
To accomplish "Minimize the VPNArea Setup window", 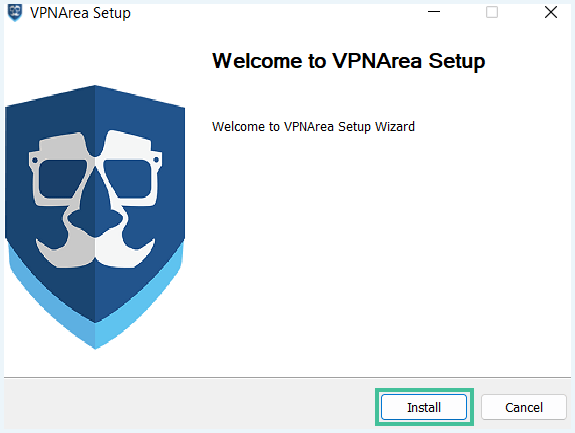I will 434,12.
